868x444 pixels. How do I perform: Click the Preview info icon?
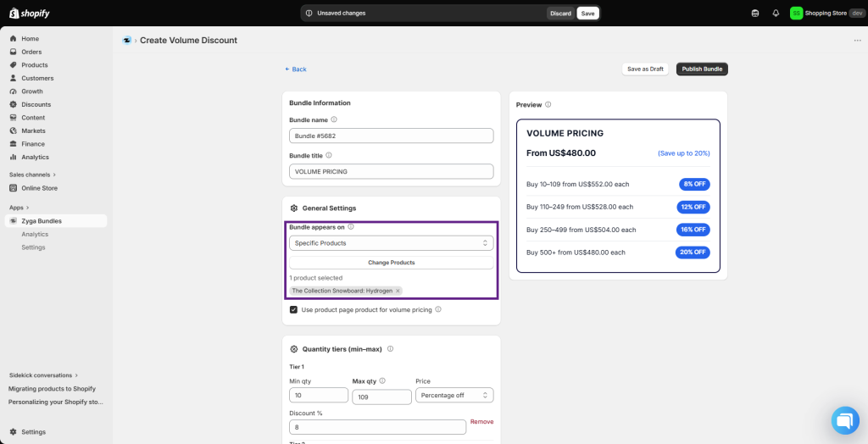click(x=548, y=104)
